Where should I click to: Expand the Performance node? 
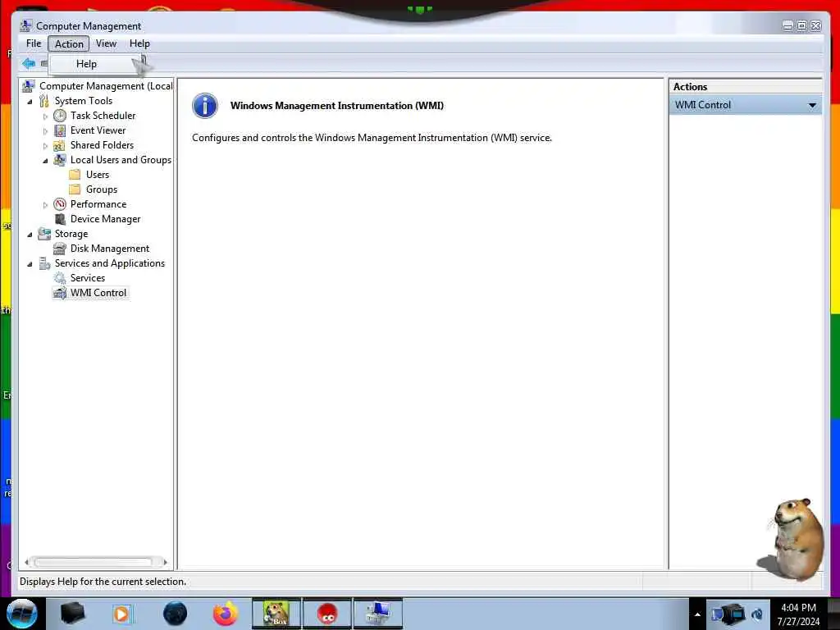pyautogui.click(x=45, y=204)
